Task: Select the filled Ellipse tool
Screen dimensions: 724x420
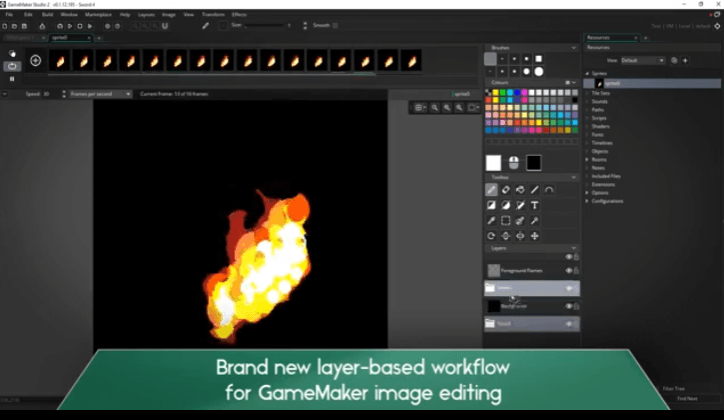Action: click(x=506, y=205)
